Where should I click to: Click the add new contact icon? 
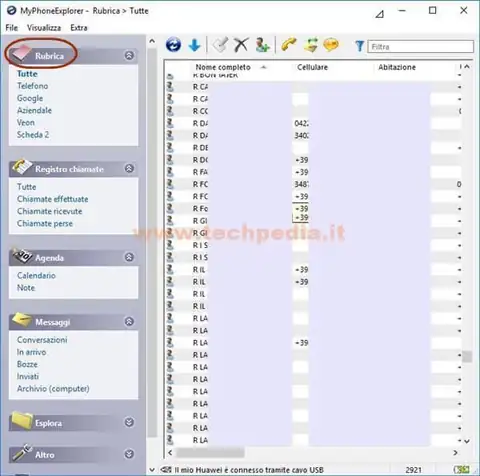click(x=262, y=45)
